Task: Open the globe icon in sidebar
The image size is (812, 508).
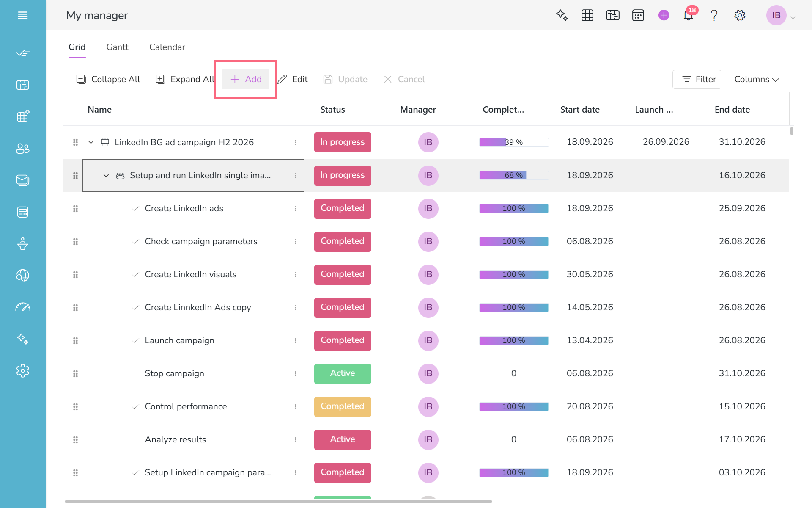Action: tap(23, 276)
